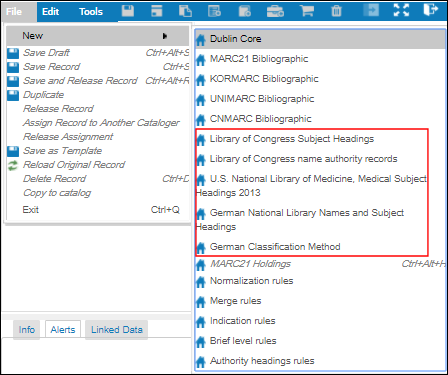Viewport: 448px width, 375px height.
Task: Switch to the Linked Data tab
Action: point(117,330)
